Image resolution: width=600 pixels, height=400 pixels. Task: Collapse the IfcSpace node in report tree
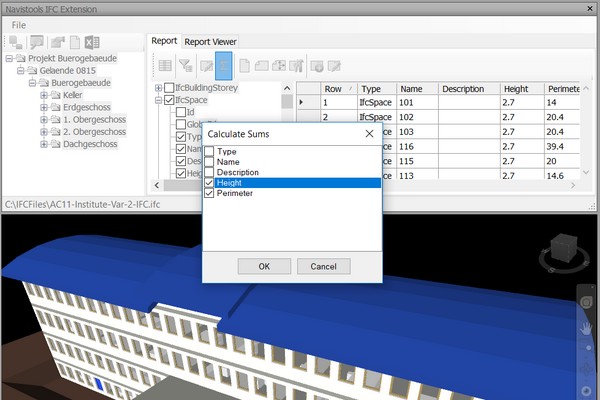[x=158, y=101]
